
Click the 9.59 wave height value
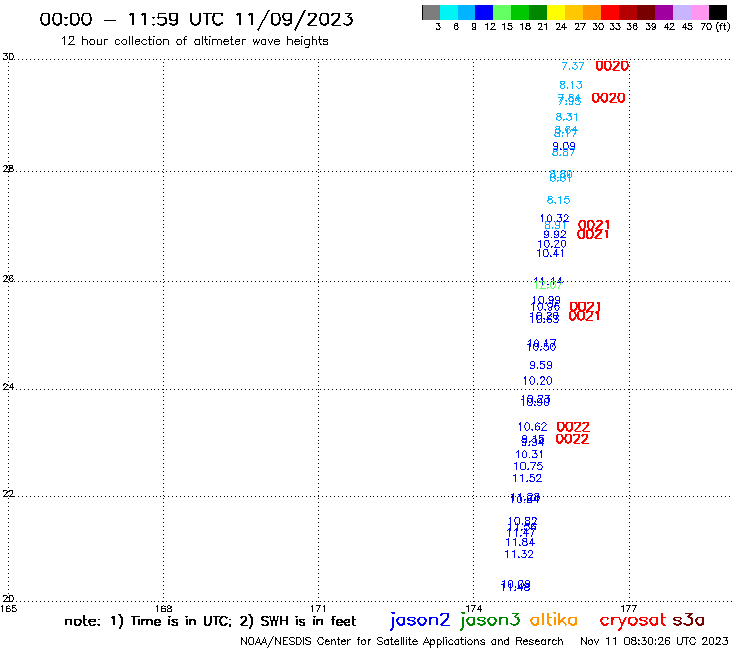coord(540,365)
